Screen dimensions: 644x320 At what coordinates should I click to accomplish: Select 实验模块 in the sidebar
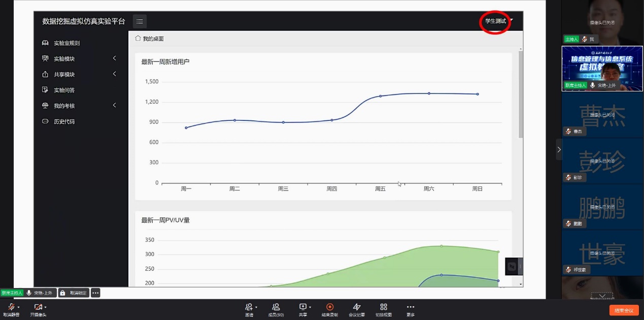point(64,59)
